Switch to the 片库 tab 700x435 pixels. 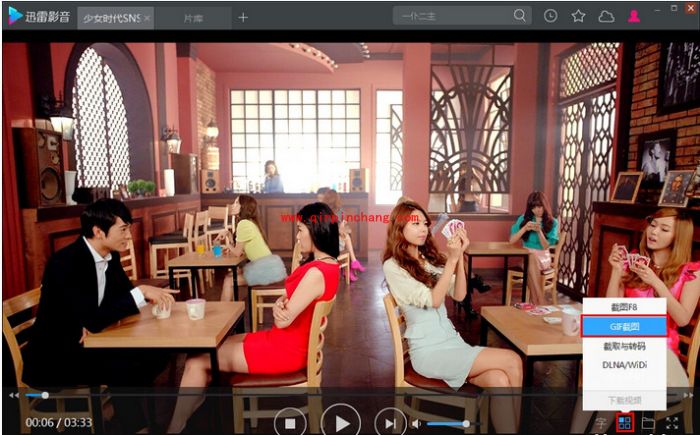point(193,17)
